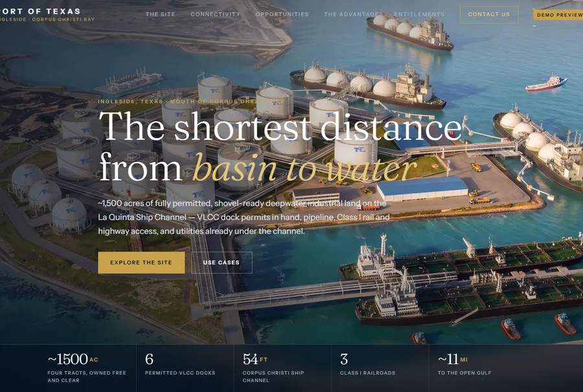Select Opportunities in the navigation
This screenshot has height=392, width=583.
(x=282, y=14)
